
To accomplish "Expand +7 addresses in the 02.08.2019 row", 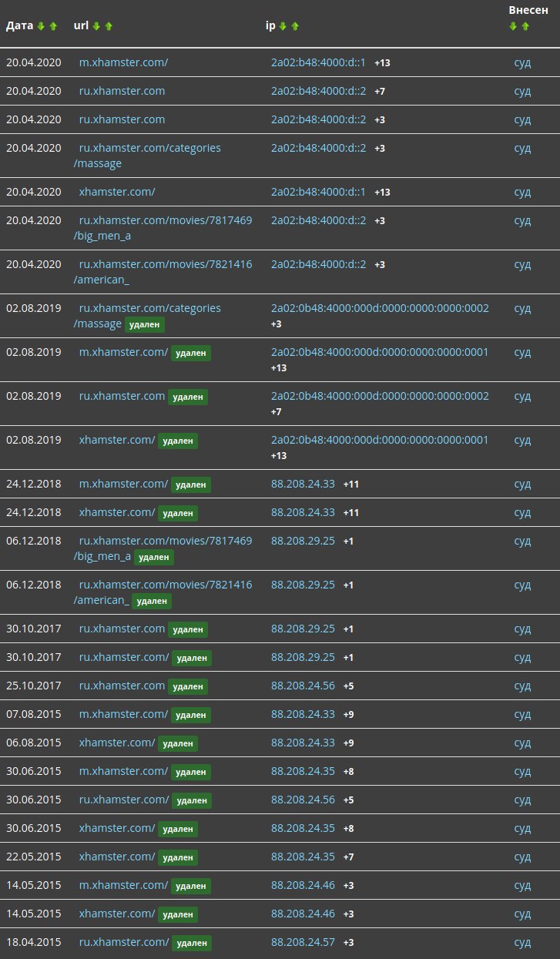I will (277, 412).
